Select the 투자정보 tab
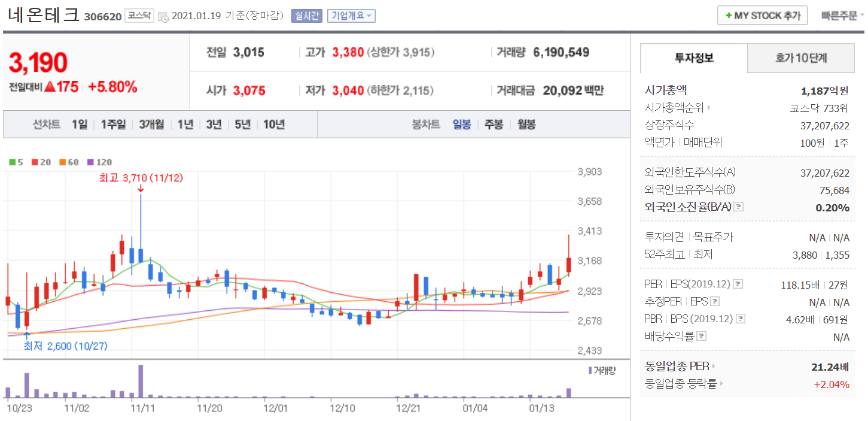 coord(694,58)
